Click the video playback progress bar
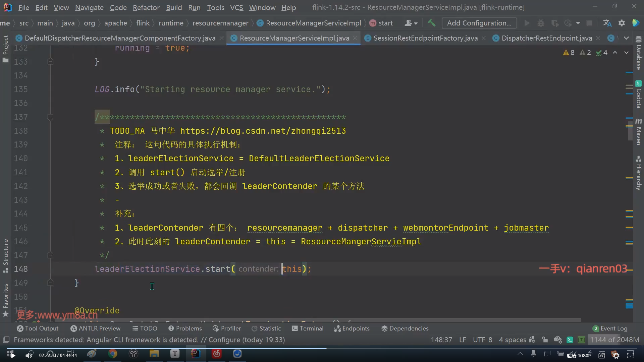644x362 pixels. tap(201, 349)
